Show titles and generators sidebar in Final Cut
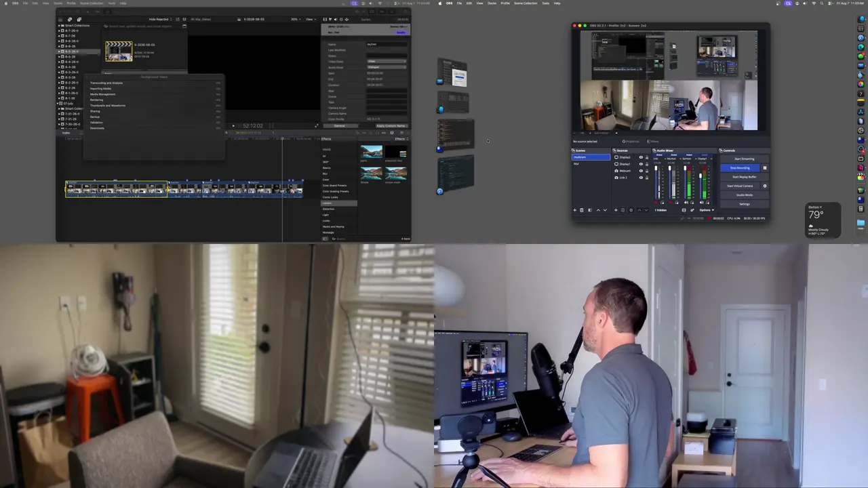This screenshot has height=488, width=868. click(79, 19)
